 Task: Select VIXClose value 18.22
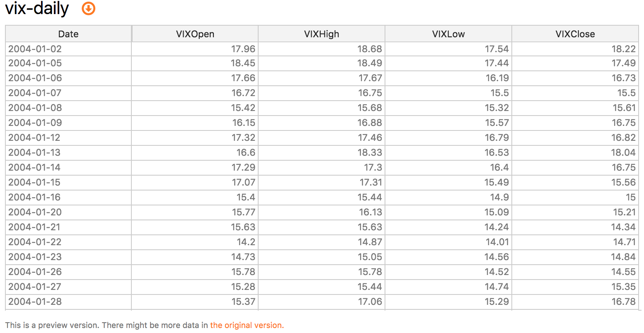click(x=623, y=49)
